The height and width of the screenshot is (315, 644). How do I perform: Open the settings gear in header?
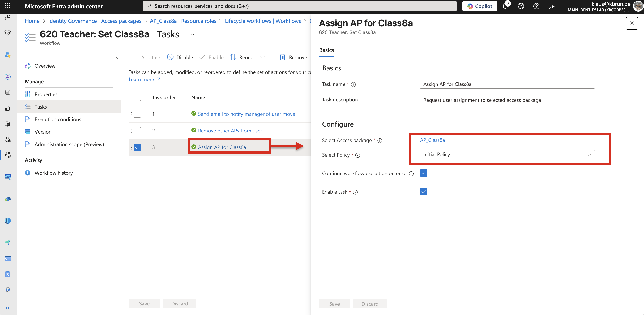click(x=521, y=6)
